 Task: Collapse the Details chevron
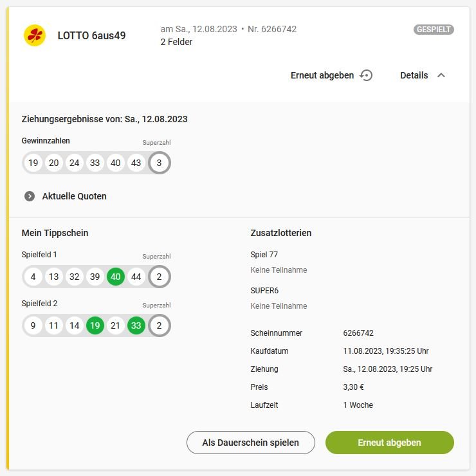[x=441, y=75]
